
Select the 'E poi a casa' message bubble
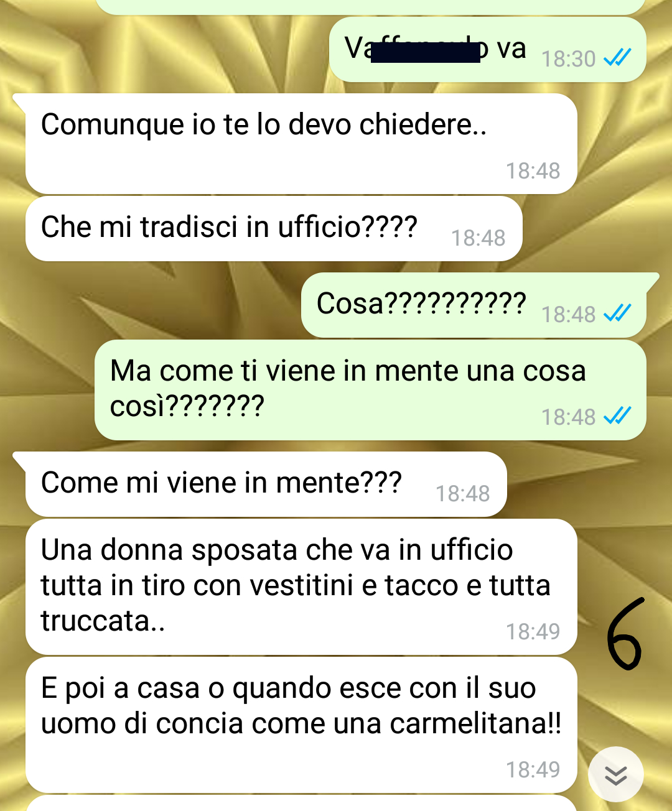[x=301, y=725]
